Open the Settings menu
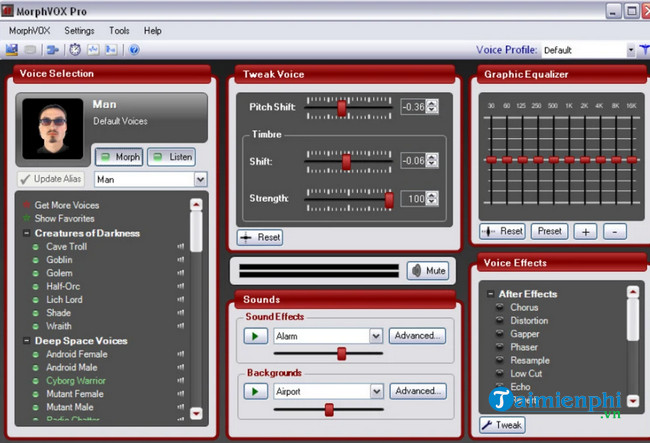 point(79,31)
